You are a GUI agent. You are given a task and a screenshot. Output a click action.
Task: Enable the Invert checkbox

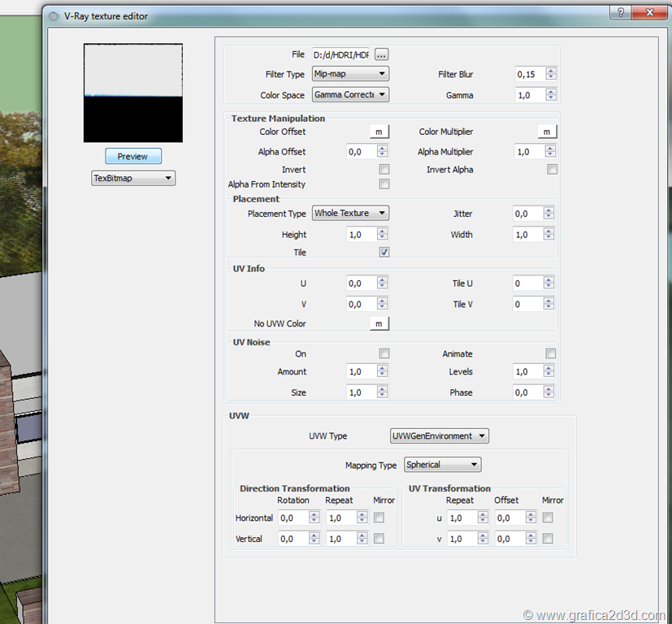click(x=384, y=170)
